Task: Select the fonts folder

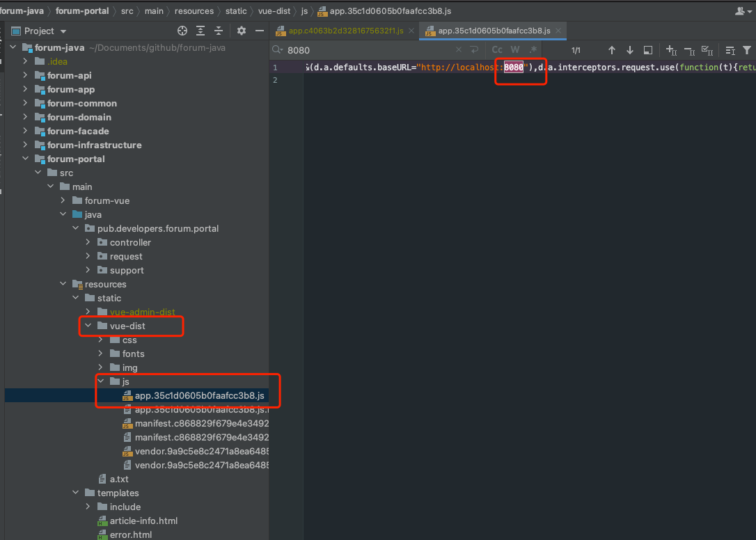Action: point(133,354)
